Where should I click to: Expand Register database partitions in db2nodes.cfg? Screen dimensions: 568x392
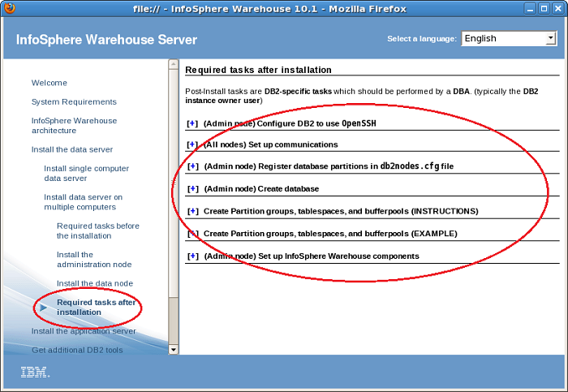pos(193,166)
